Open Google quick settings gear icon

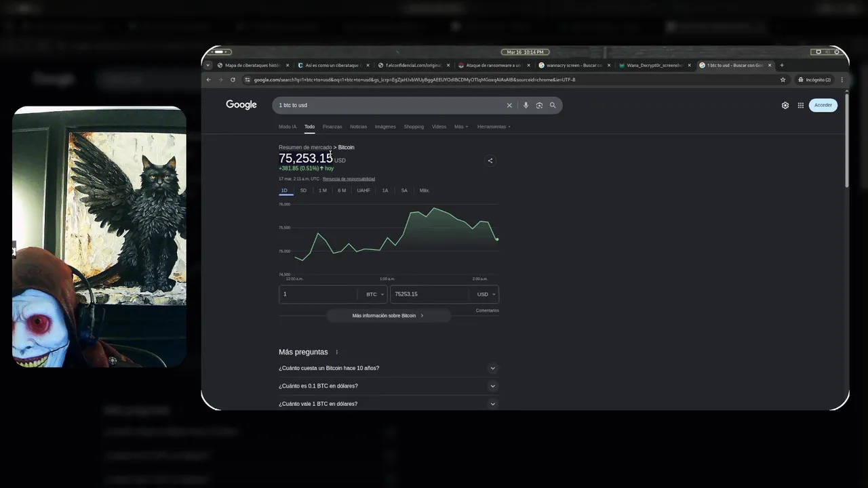pyautogui.click(x=785, y=105)
